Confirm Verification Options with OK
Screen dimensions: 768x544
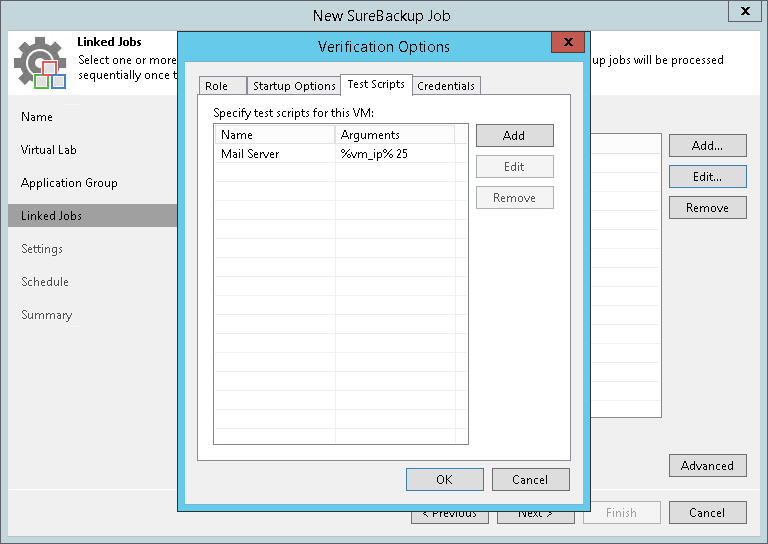coord(444,479)
